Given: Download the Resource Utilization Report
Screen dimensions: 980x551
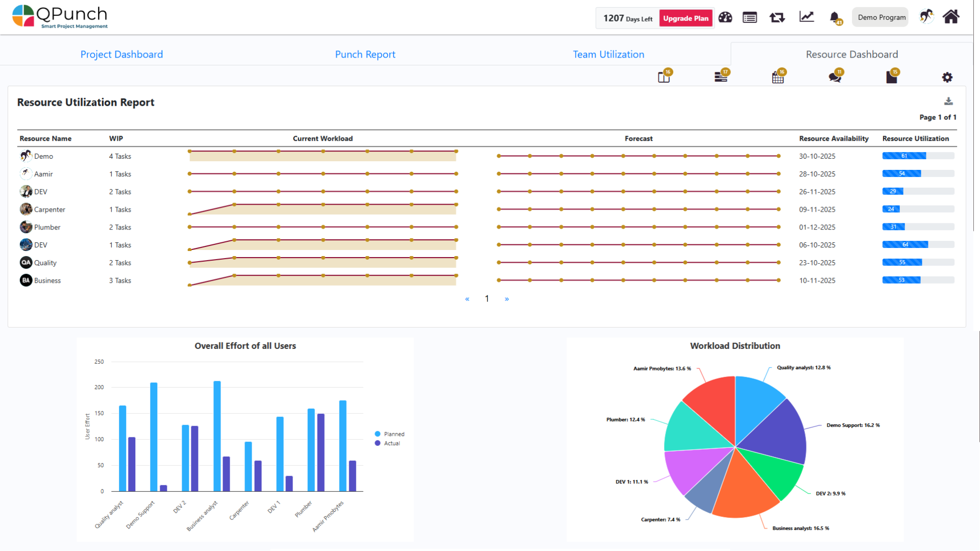Looking at the screenshot, I should pyautogui.click(x=948, y=102).
